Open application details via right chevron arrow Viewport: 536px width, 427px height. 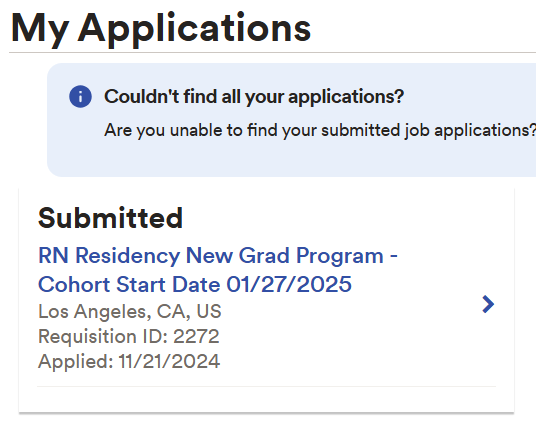click(x=488, y=304)
